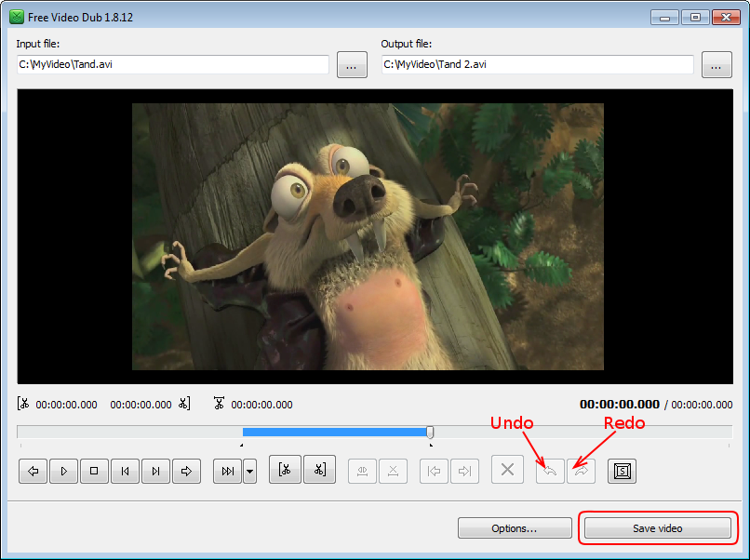The height and width of the screenshot is (560, 750).
Task: Open the dropdown arrow beside fast-forward
Action: (249, 472)
